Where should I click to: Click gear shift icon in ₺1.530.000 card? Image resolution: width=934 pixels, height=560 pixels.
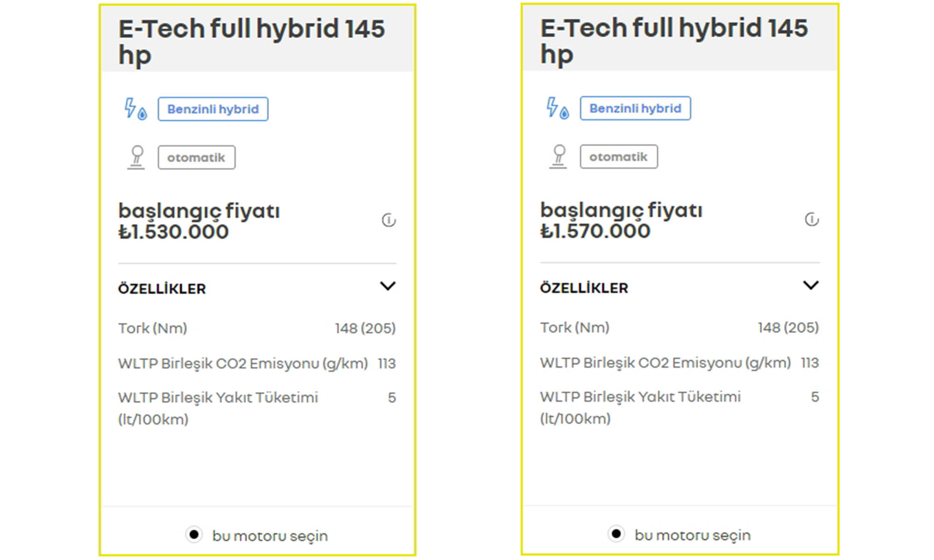(x=136, y=157)
